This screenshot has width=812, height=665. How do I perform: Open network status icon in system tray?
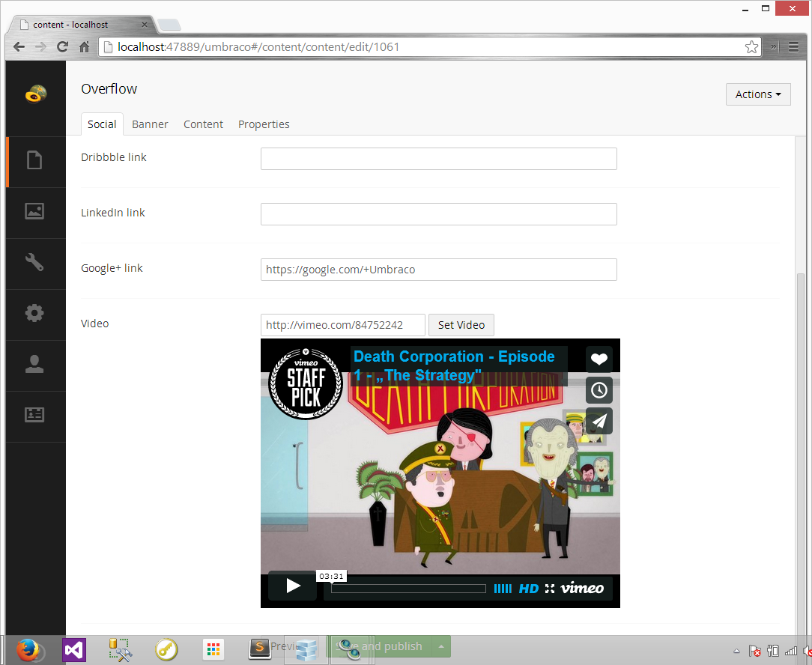point(791,651)
